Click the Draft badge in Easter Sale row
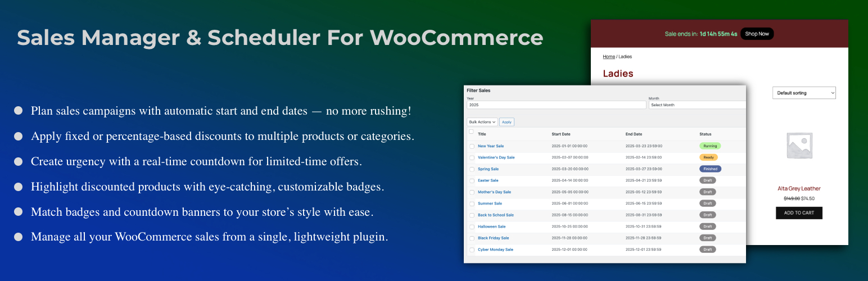The height and width of the screenshot is (281, 868). coord(708,180)
